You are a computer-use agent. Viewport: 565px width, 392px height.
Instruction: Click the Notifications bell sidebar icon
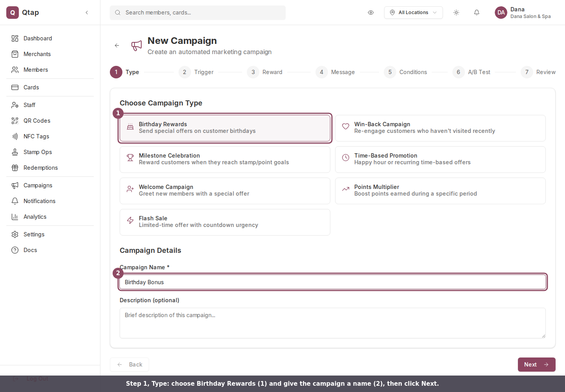pyautogui.click(x=15, y=201)
